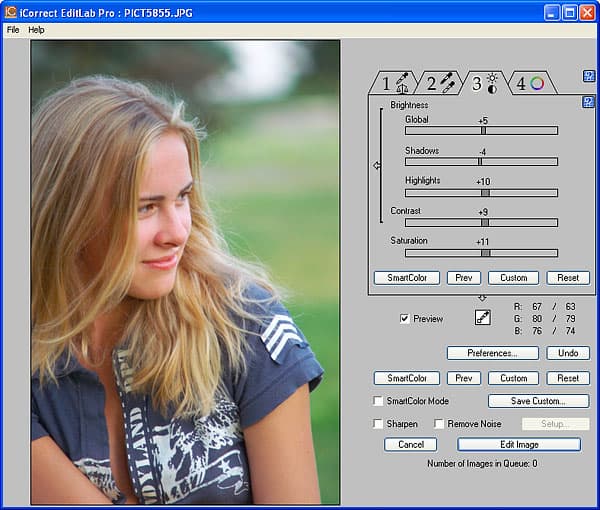Click SmartColor button inside the tab panel
600x510 pixels.
[407, 278]
